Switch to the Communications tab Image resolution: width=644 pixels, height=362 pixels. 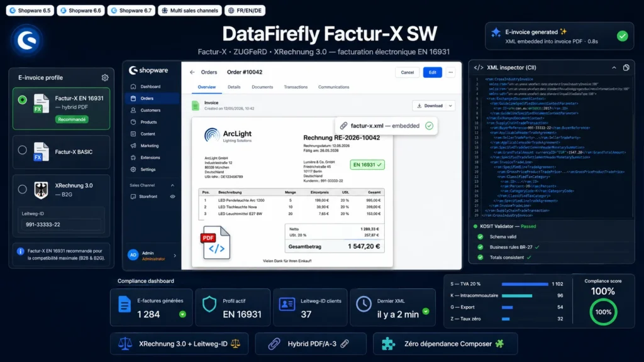[x=333, y=87]
